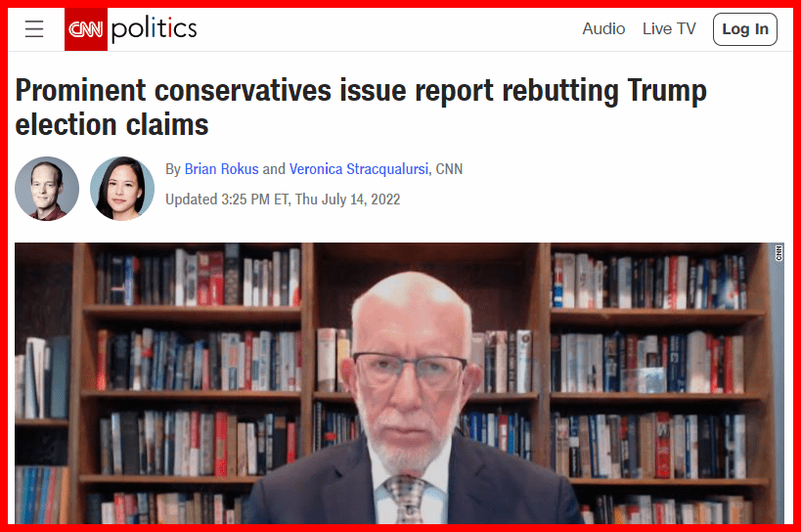This screenshot has width=801, height=532.
Task: Open Veronica Stracqualursi author link
Action: (x=359, y=169)
